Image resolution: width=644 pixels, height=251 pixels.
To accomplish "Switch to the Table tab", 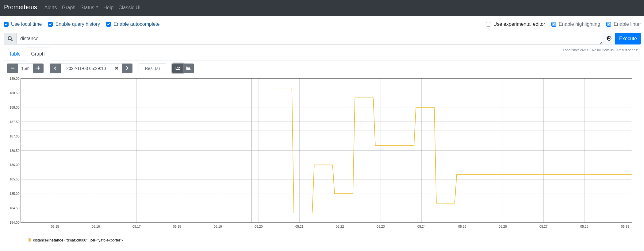I will pyautogui.click(x=15, y=54).
